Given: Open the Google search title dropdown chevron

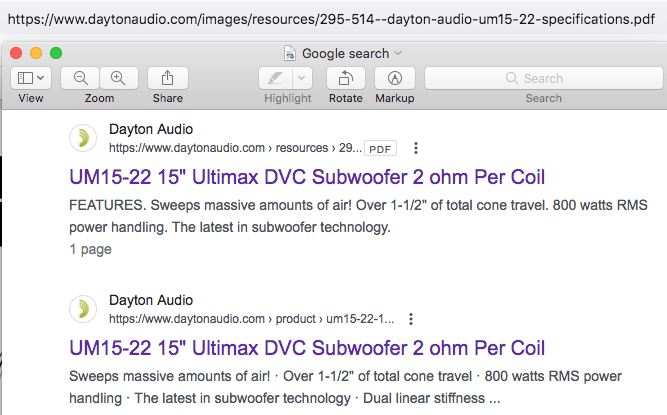Looking at the screenshot, I should pos(398,53).
